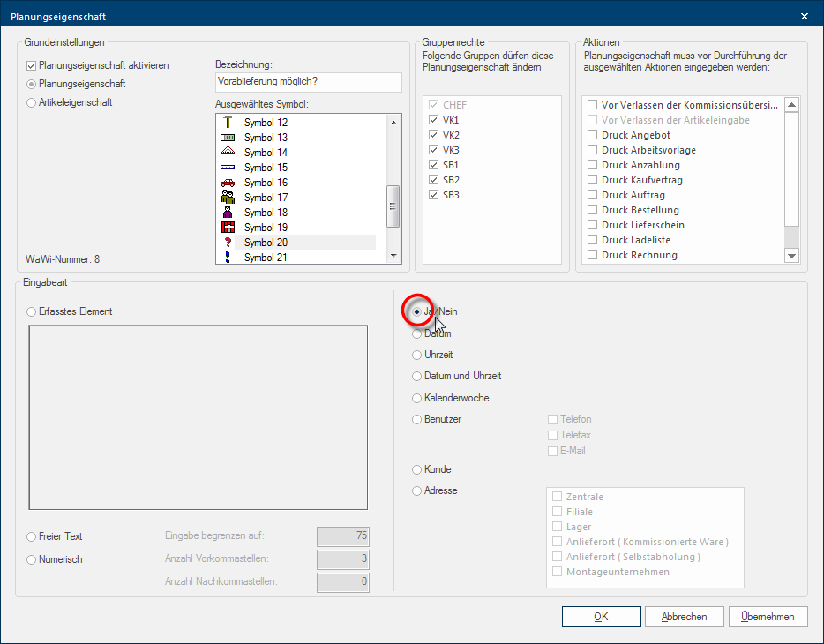Enable the Druck Angebot action checkbox
This screenshot has width=824, height=644.
point(593,135)
